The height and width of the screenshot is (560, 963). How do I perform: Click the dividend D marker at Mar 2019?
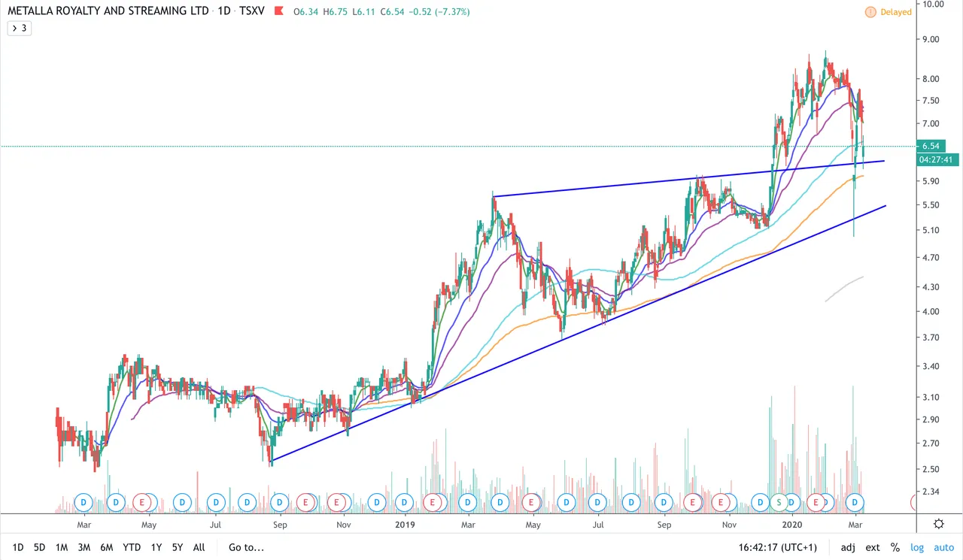pos(468,501)
